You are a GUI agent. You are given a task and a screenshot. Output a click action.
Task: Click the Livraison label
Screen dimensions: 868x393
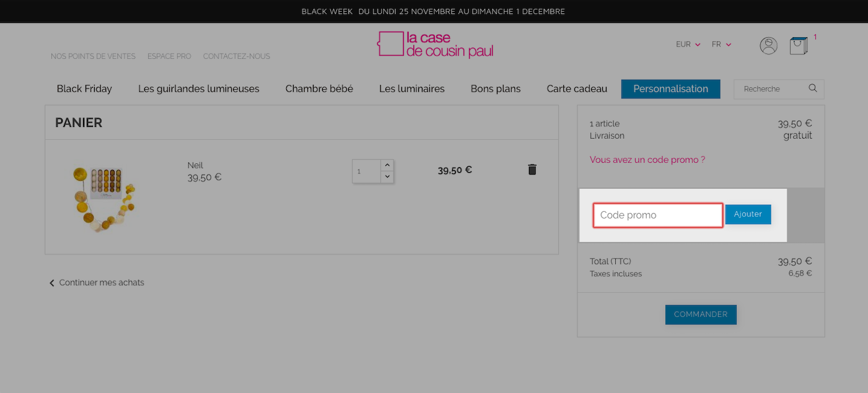607,136
